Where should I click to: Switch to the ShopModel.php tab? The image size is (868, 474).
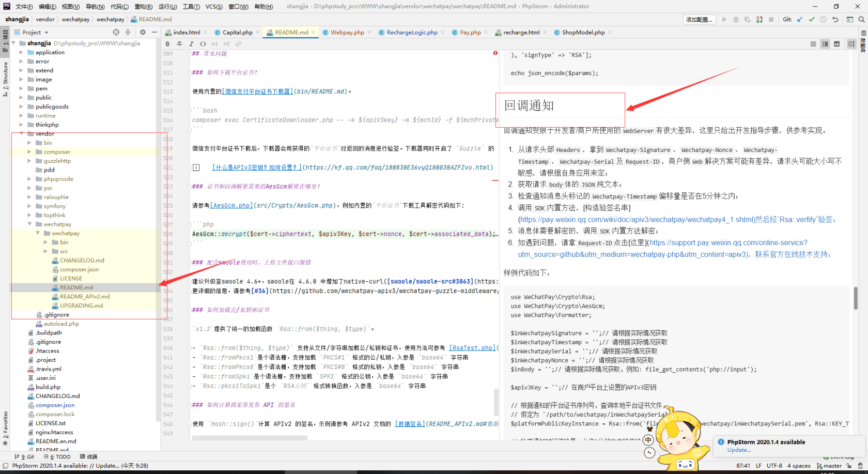pos(583,32)
